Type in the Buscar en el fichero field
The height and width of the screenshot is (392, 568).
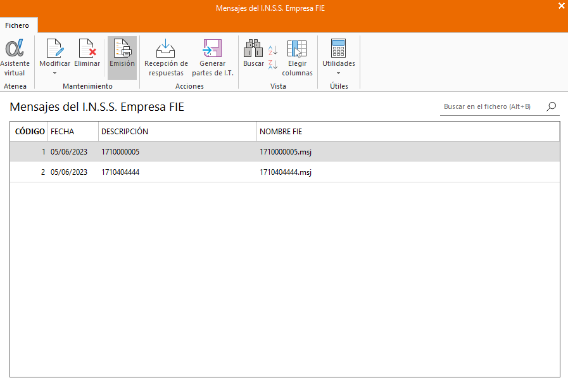(x=489, y=106)
